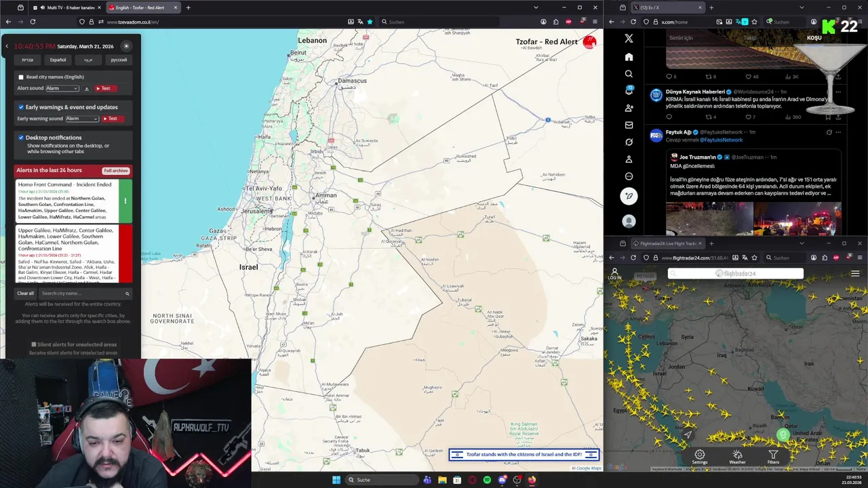Open Flightradar24 Filters funnel
Image resolution: width=868 pixels, height=488 pixels.
[773, 457]
